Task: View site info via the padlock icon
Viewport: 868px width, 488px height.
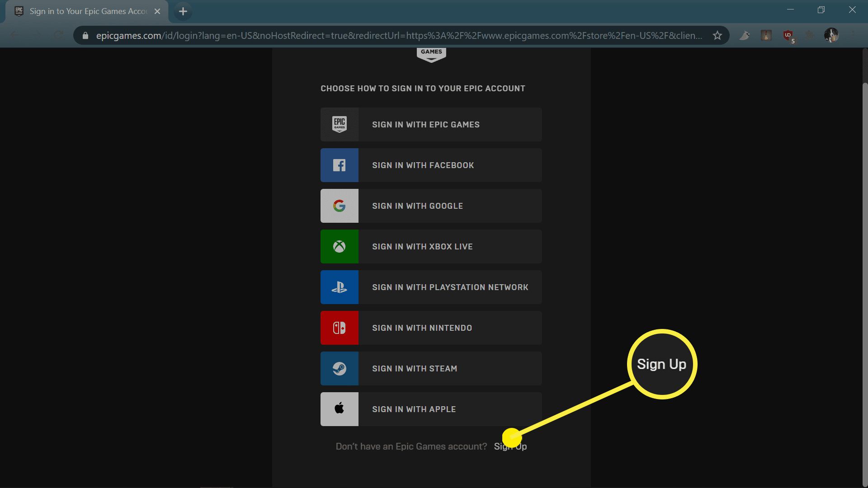Action: pyautogui.click(x=85, y=35)
